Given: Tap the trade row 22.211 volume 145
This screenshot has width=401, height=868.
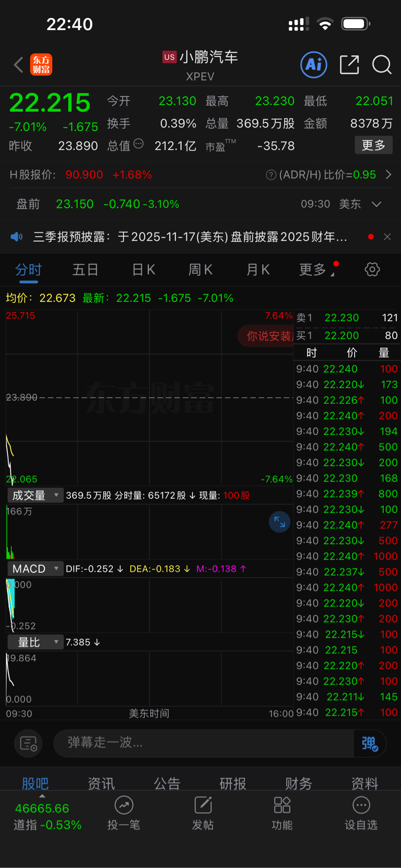Looking at the screenshot, I should [347, 697].
